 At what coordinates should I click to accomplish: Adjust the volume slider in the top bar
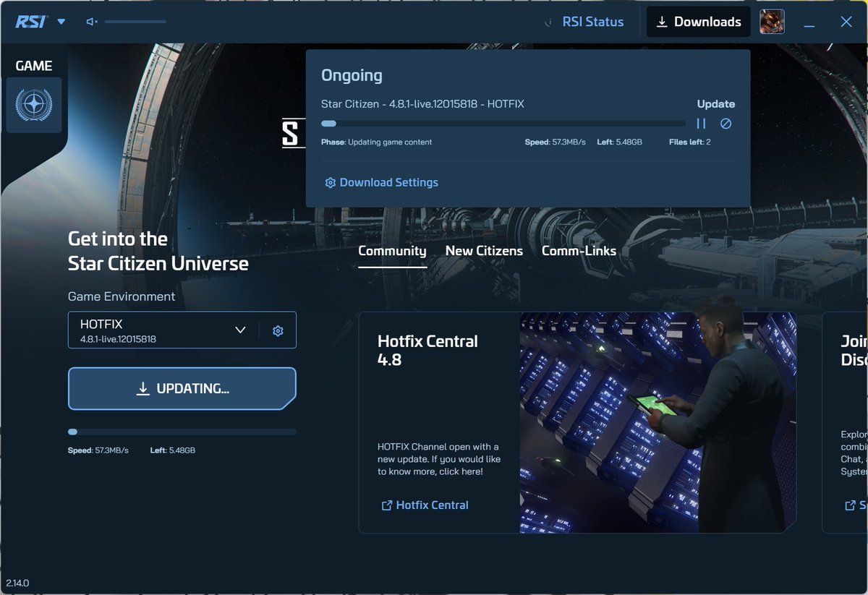coord(135,22)
